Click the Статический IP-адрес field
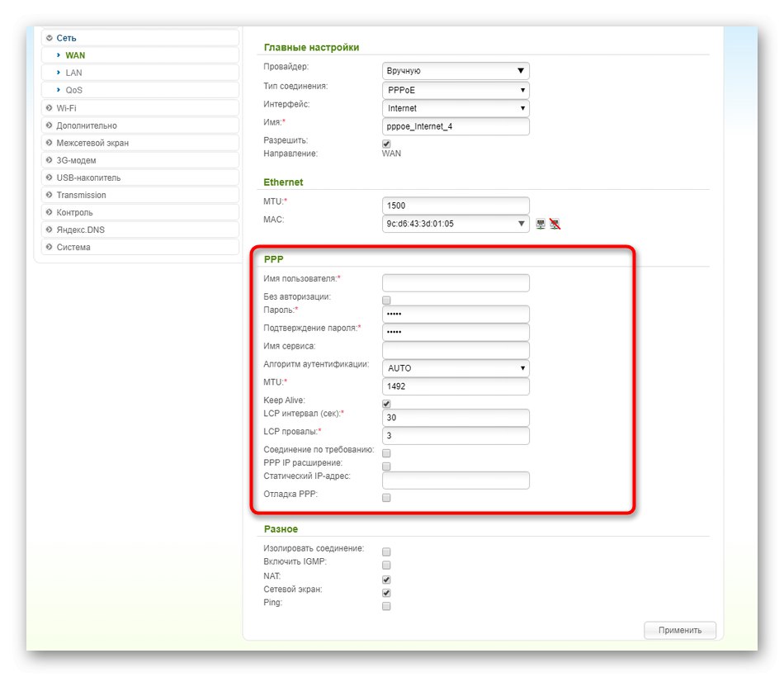Viewport: 784px width, 677px height. point(456,481)
